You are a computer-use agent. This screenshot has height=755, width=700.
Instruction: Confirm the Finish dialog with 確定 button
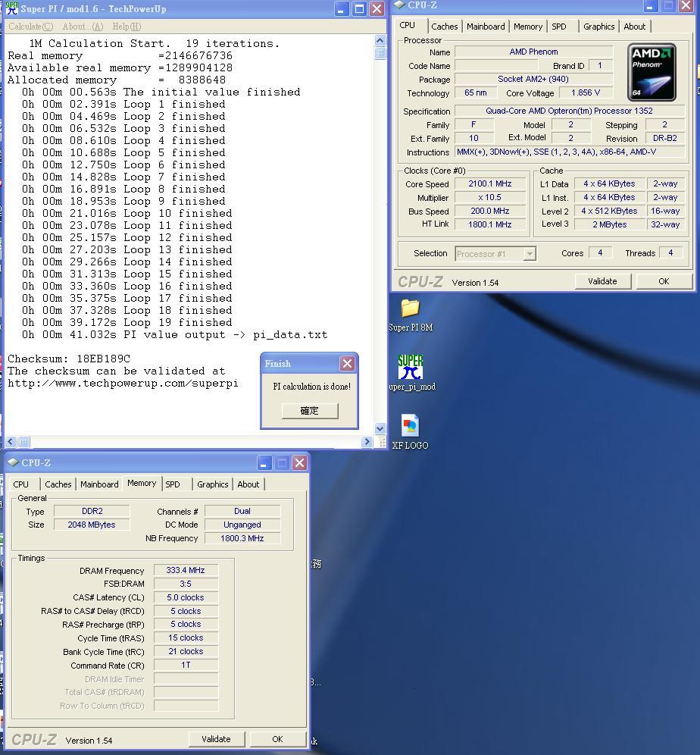click(310, 411)
